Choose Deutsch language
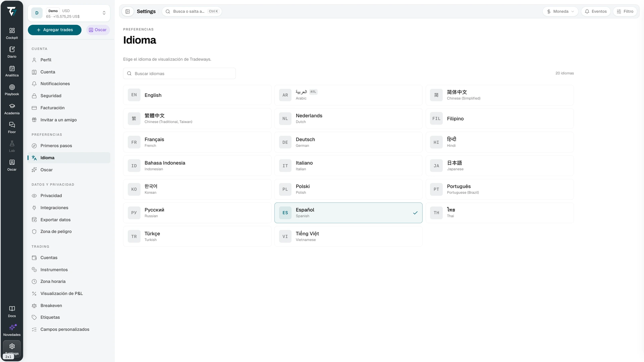Viewport: 644px width, 362px height. [348, 142]
